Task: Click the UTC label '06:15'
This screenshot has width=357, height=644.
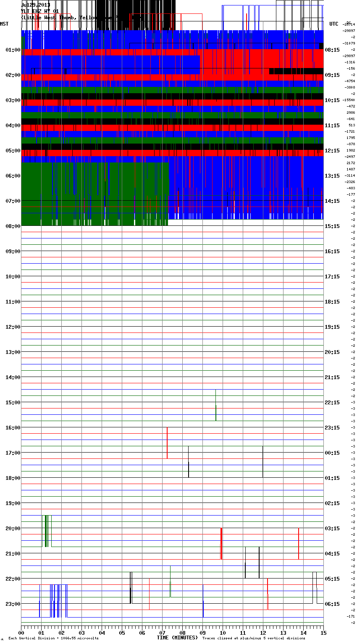Action: coord(332,604)
